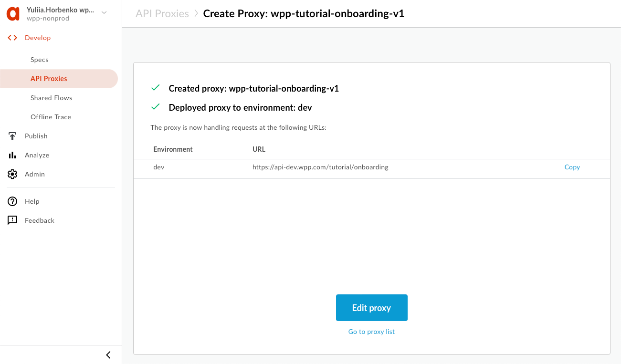Open the organization dropdown chevron

pos(104,13)
